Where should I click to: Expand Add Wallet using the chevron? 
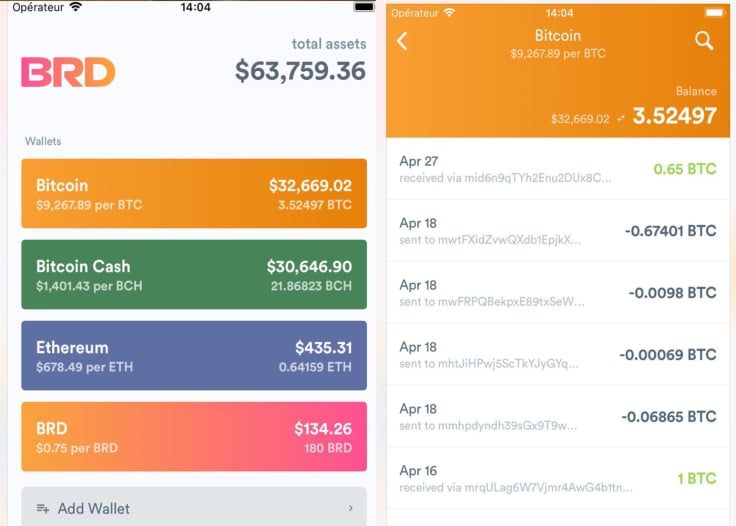coord(351,508)
